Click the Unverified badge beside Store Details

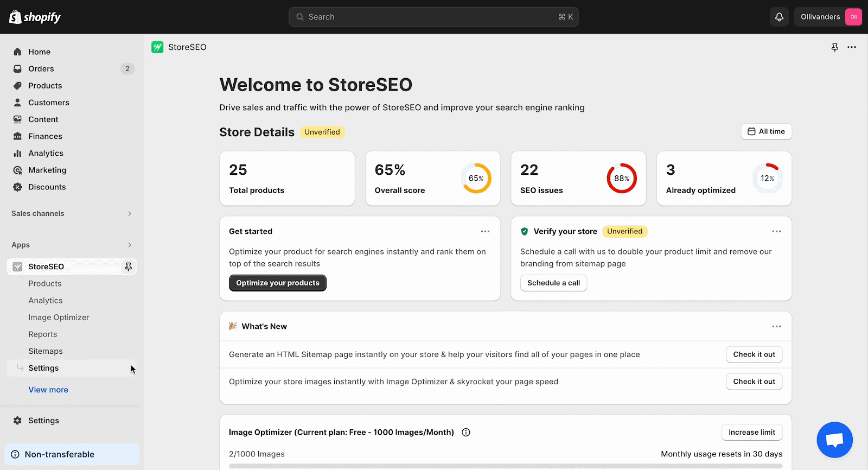tap(322, 132)
